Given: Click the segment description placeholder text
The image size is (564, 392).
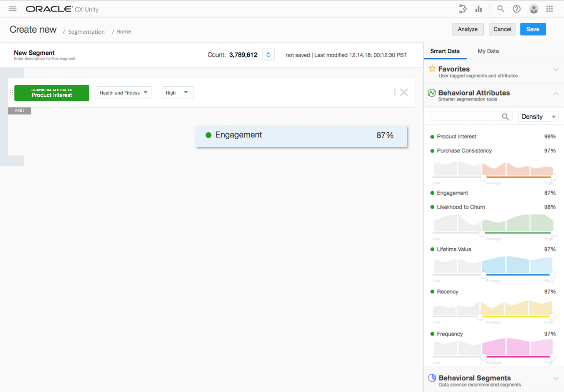Looking at the screenshot, I should click(x=45, y=58).
